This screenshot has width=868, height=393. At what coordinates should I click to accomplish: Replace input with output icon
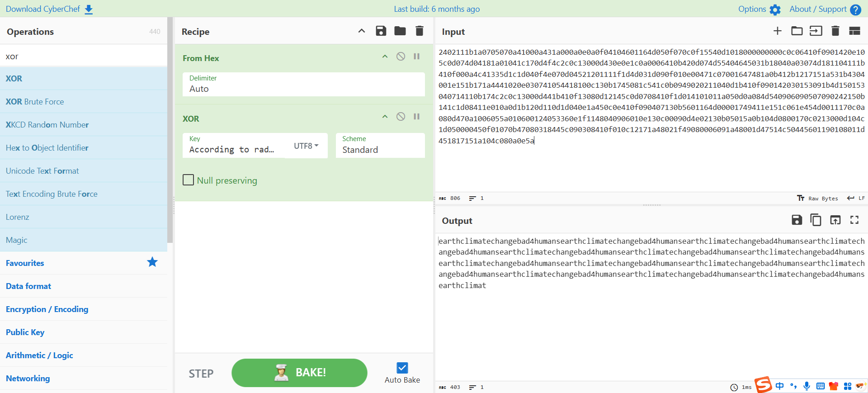point(835,220)
